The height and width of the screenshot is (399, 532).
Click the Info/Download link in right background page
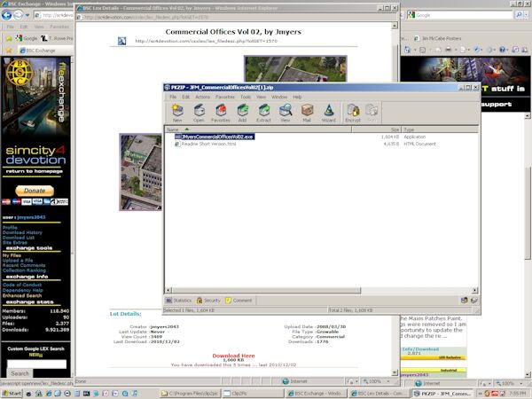click(420, 349)
